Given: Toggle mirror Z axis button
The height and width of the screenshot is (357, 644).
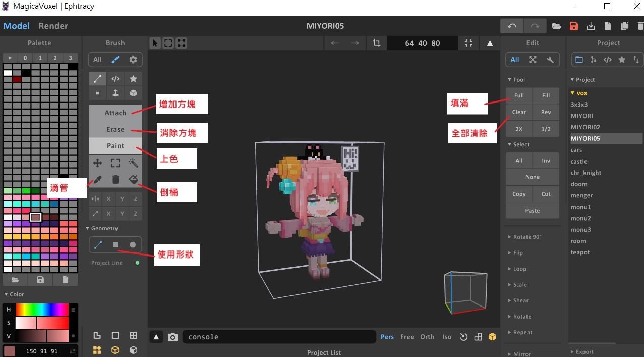Looking at the screenshot, I should point(136,199).
